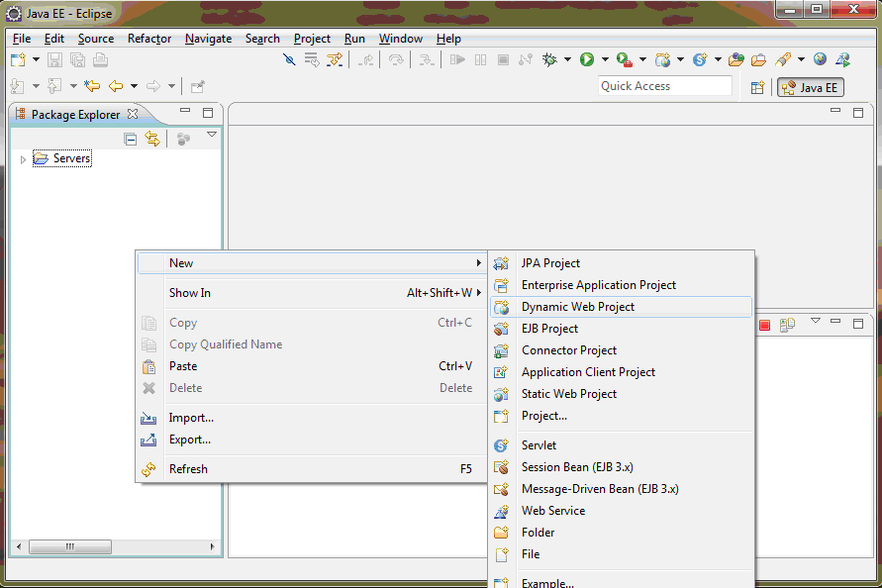Screen dimensions: 882x588
Task: Click the Search flashlight toolbar icon
Action: tap(782, 59)
